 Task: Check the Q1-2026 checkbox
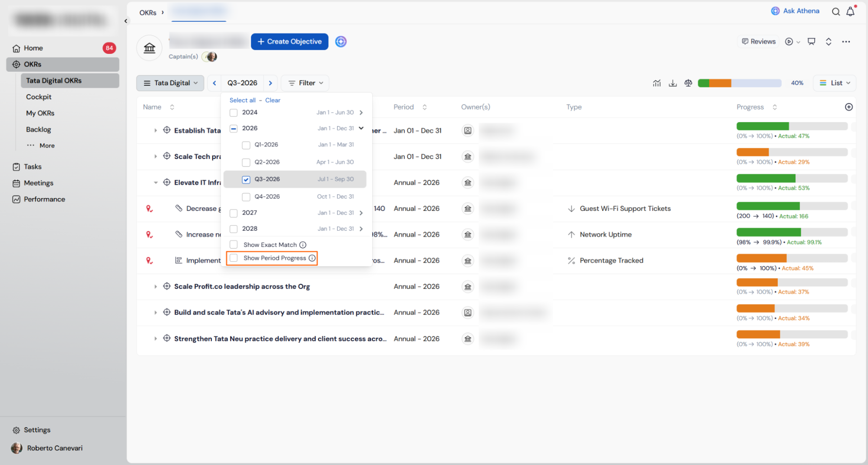pos(246,145)
